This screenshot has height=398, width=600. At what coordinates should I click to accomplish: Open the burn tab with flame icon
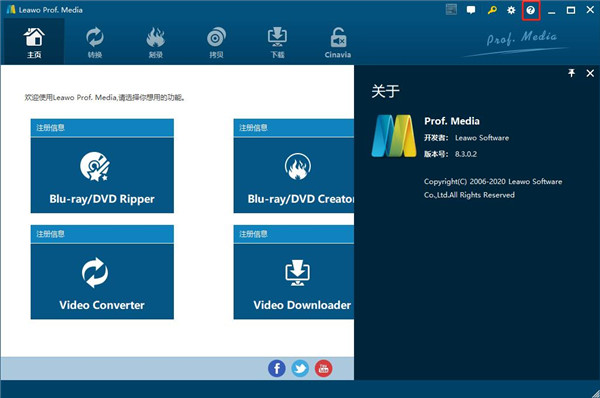point(156,42)
